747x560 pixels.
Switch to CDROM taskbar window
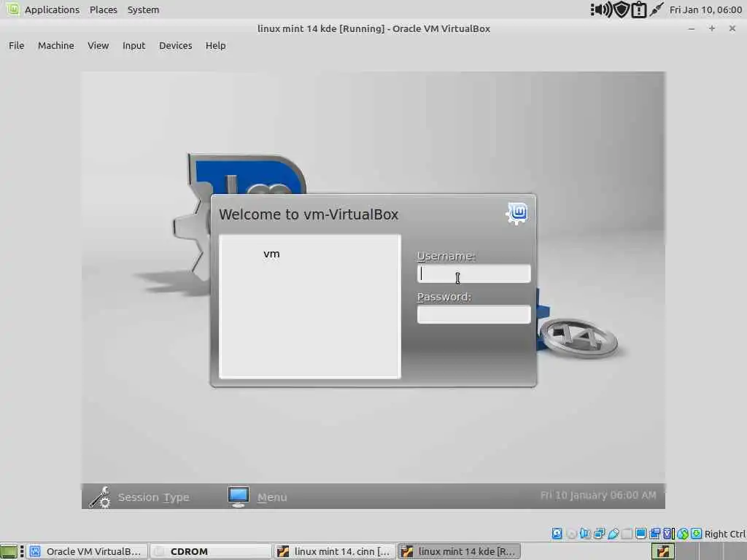tap(212, 551)
